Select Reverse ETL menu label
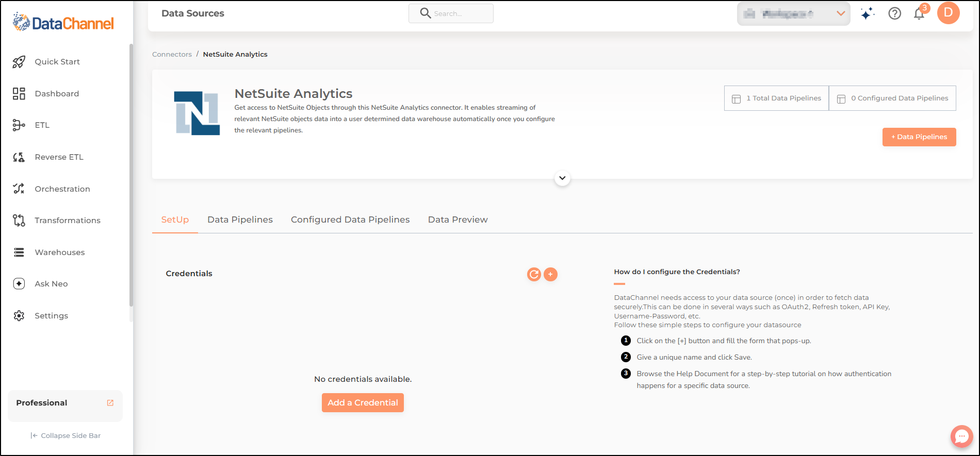This screenshot has width=980, height=456. 59,157
